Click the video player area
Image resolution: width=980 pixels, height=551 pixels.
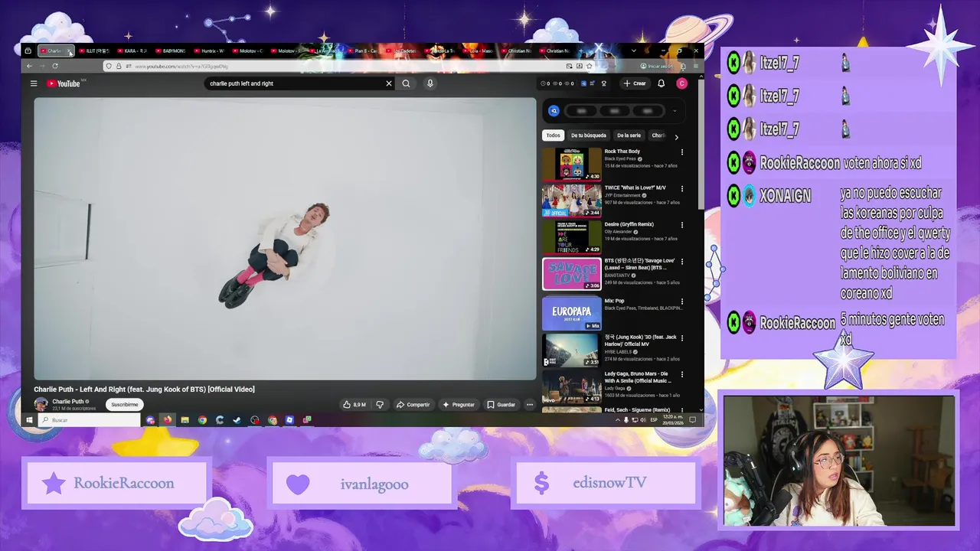click(x=285, y=239)
